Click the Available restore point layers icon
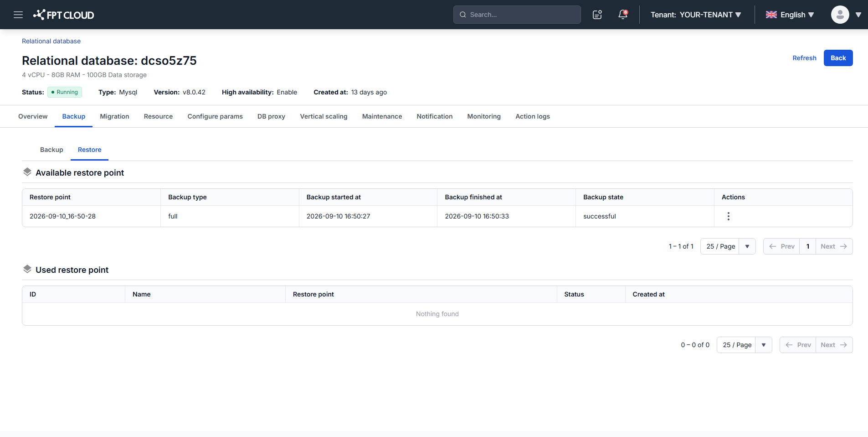This screenshot has width=868, height=437. pos(27,172)
